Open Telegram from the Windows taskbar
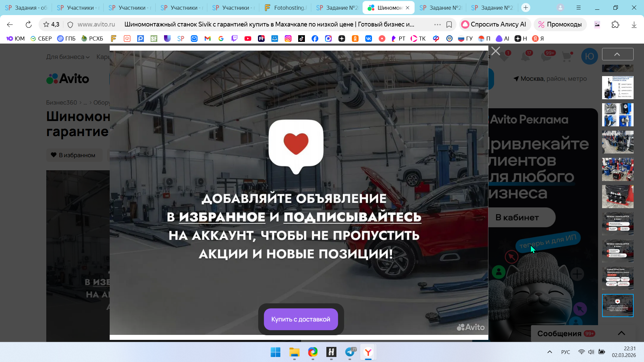Image resolution: width=644 pixels, height=362 pixels. pos(350,352)
